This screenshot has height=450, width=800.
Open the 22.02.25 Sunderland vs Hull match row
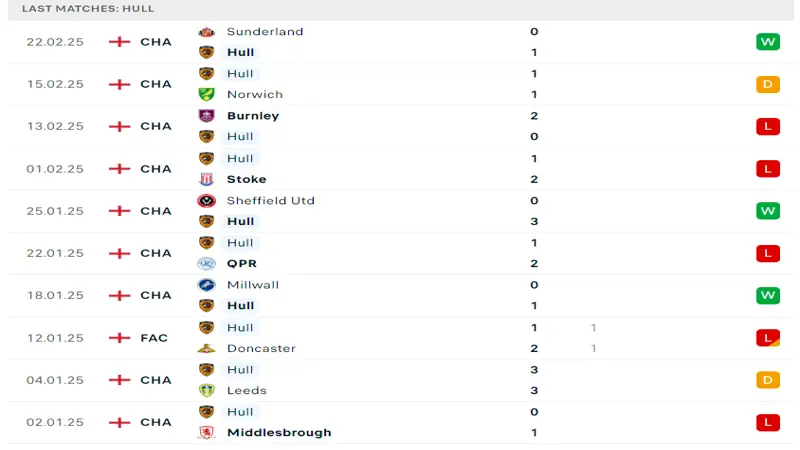(401, 42)
